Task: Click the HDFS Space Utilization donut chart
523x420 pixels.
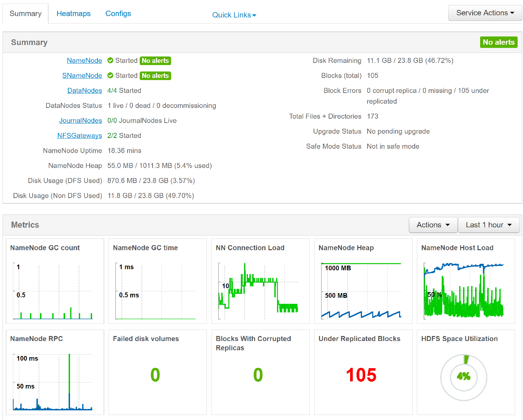Action: (464, 377)
